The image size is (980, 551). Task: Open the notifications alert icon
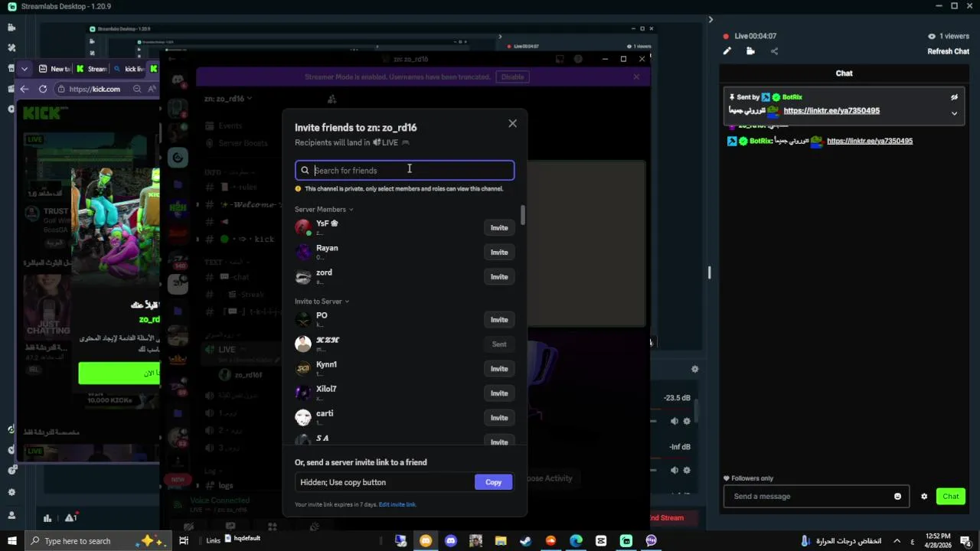click(70, 517)
